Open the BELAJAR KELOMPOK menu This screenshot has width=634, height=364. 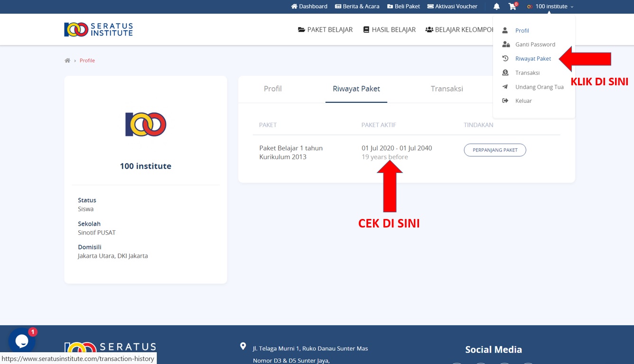(x=459, y=29)
